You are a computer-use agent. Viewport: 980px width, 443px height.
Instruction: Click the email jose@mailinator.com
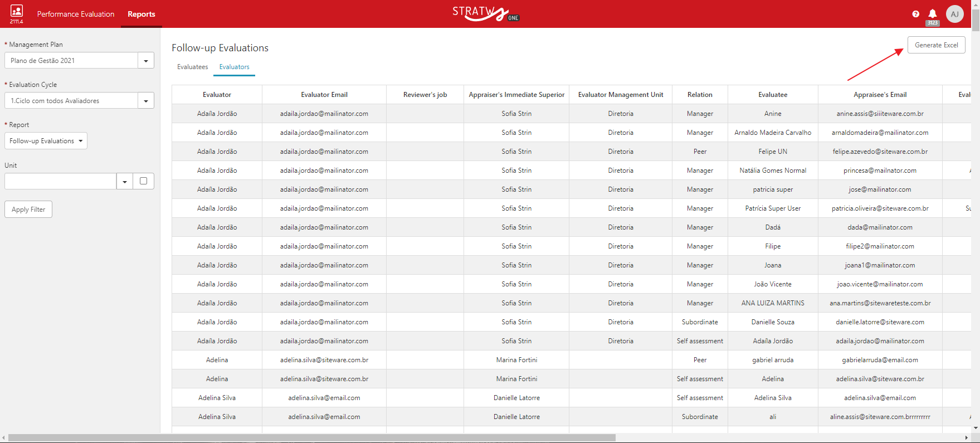coord(880,189)
